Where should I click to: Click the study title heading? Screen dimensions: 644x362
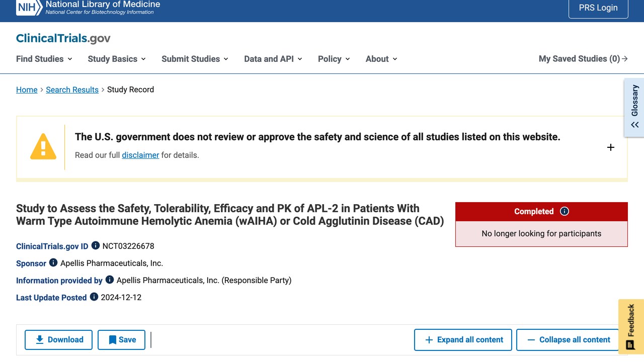tap(230, 215)
